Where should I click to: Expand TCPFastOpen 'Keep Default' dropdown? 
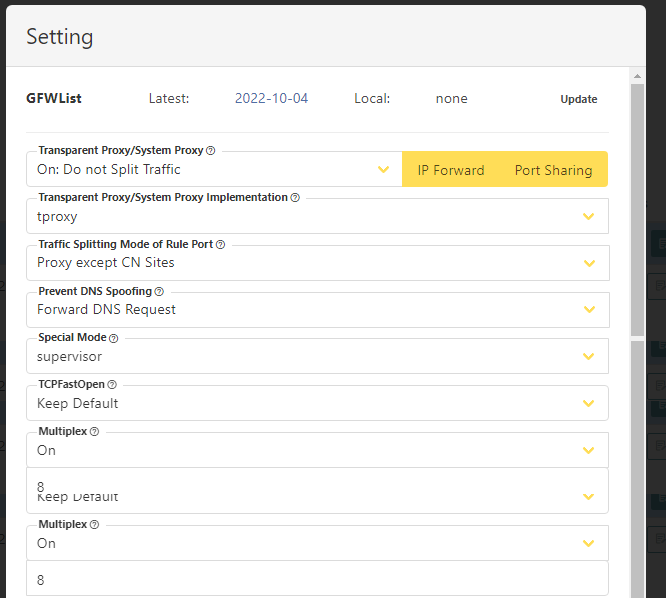coord(317,403)
